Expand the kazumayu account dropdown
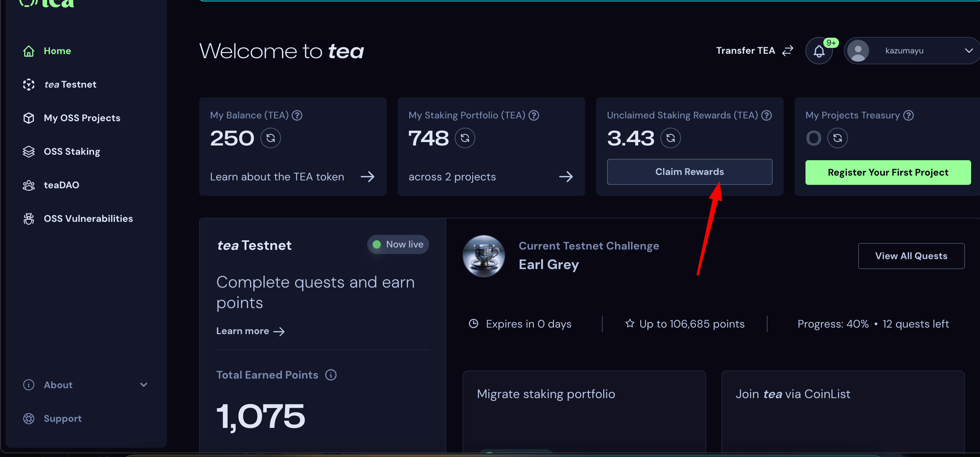Screen dimensions: 980x457 tap(969, 51)
